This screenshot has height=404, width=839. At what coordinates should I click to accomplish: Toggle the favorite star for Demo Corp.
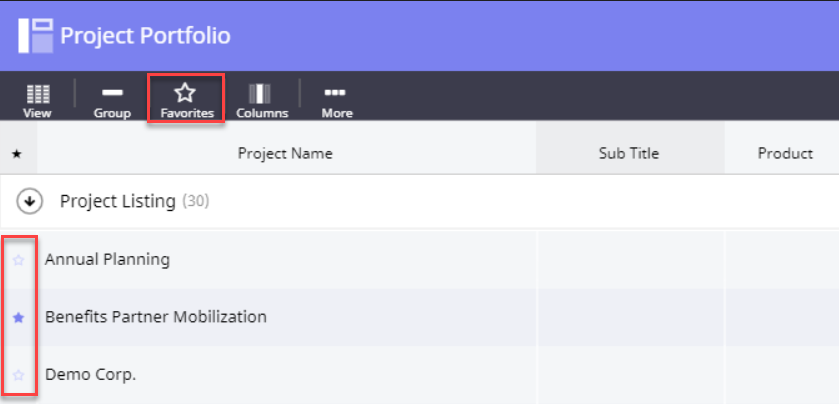[x=18, y=375]
